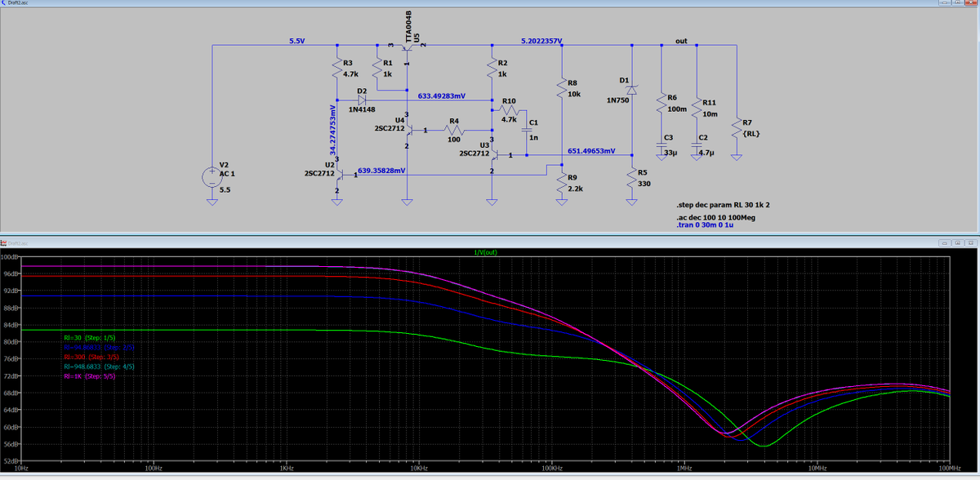Screen dimensions: 980x480
Task: Click resistor R11 valued 10m
Action: click(697, 108)
